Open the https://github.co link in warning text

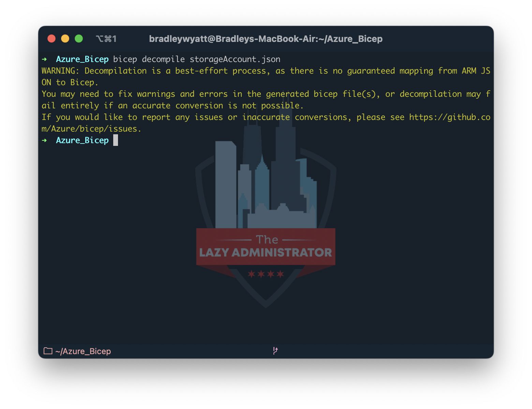450,117
